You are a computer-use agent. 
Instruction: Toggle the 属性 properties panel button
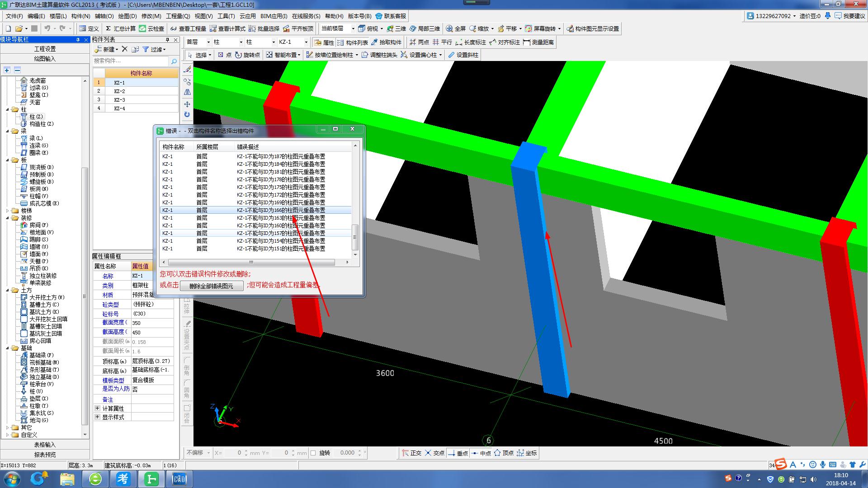pyautogui.click(x=324, y=42)
